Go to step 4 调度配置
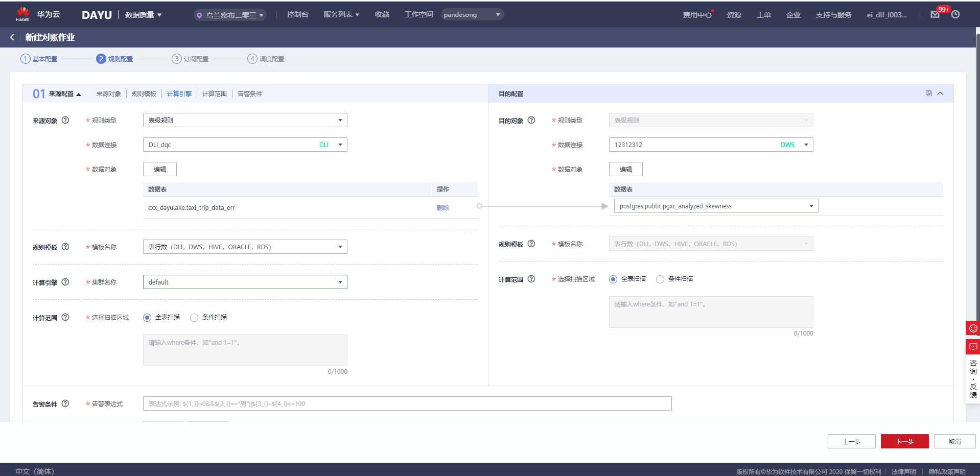Viewport: 980px width, 476px height. 266,59
